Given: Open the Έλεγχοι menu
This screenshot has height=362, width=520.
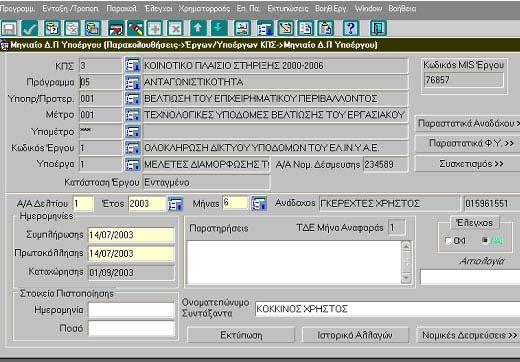Looking at the screenshot, I should point(158,9).
